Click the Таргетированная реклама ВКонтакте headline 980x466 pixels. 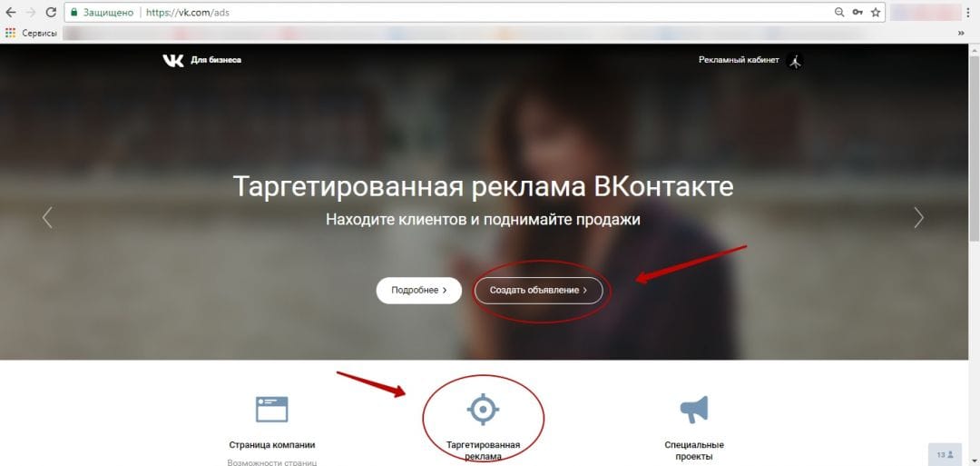(x=483, y=187)
